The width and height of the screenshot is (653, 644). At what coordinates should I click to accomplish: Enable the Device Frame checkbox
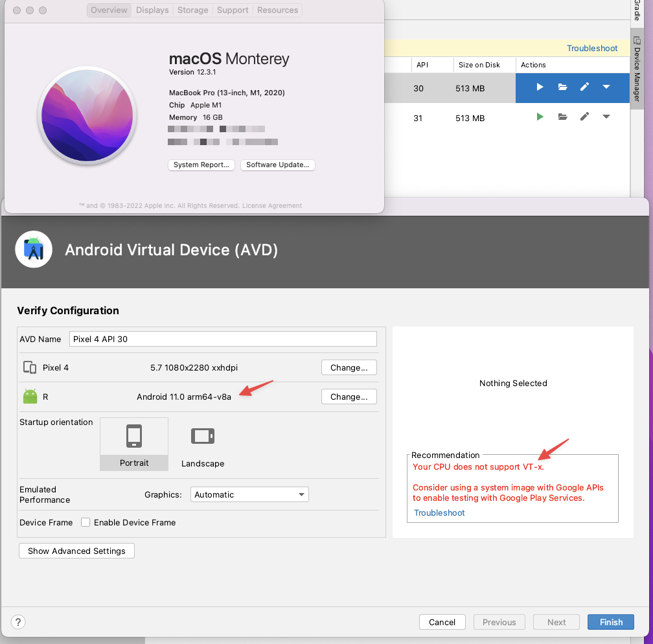click(x=86, y=522)
